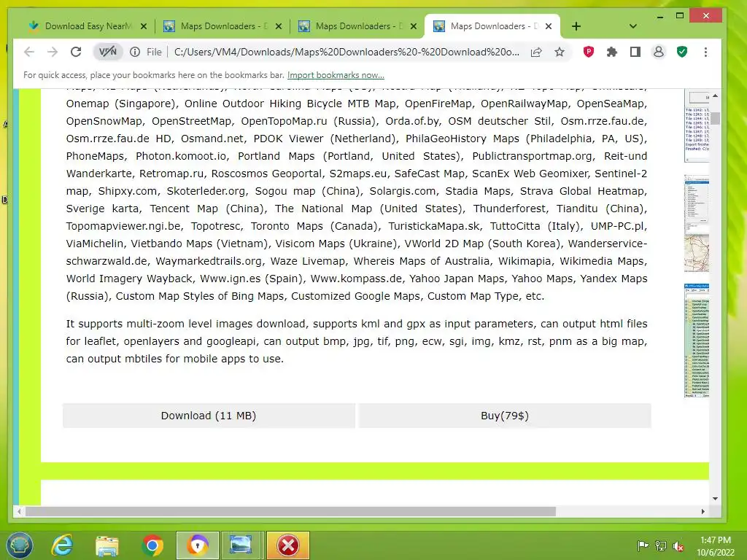Screen dimensions: 747x560
Task: Click the 'OpenStreetMap' text
Action: [x=192, y=121]
